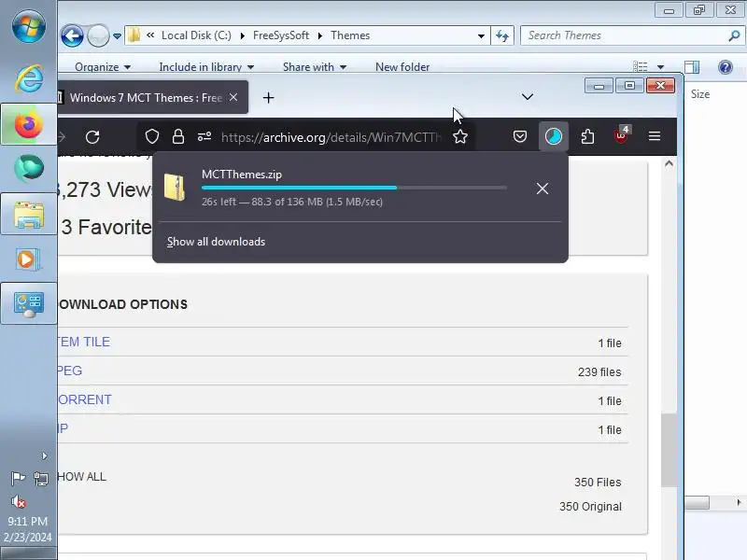Open TORRENT download link

click(x=84, y=399)
